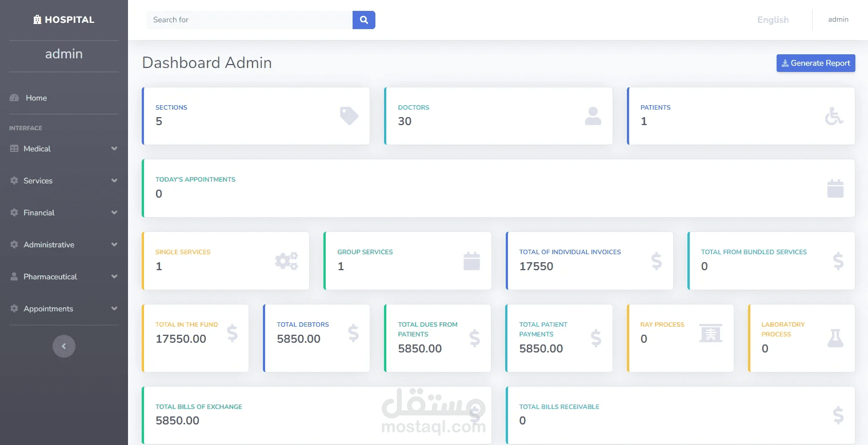Click the GROUP SERVICES label
Screen dimensions: 868x445
365,252
